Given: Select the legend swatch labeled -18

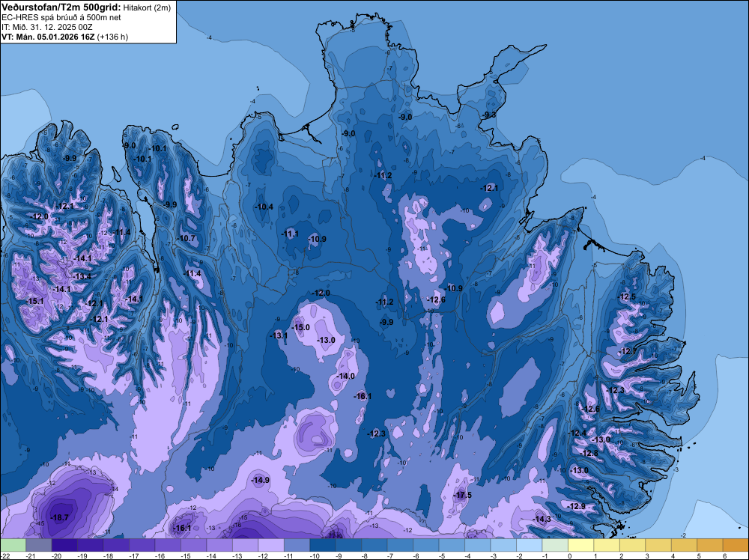Looking at the screenshot, I should tap(116, 545).
